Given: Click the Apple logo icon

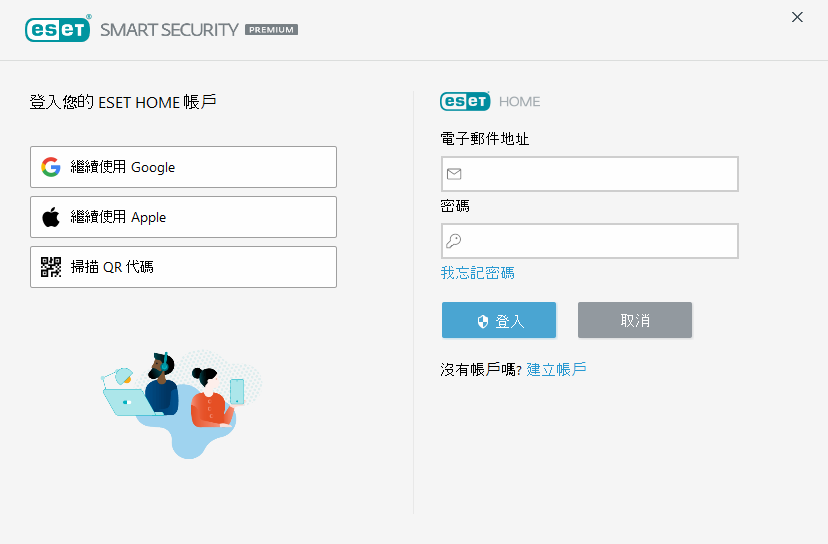Looking at the screenshot, I should point(51,217).
